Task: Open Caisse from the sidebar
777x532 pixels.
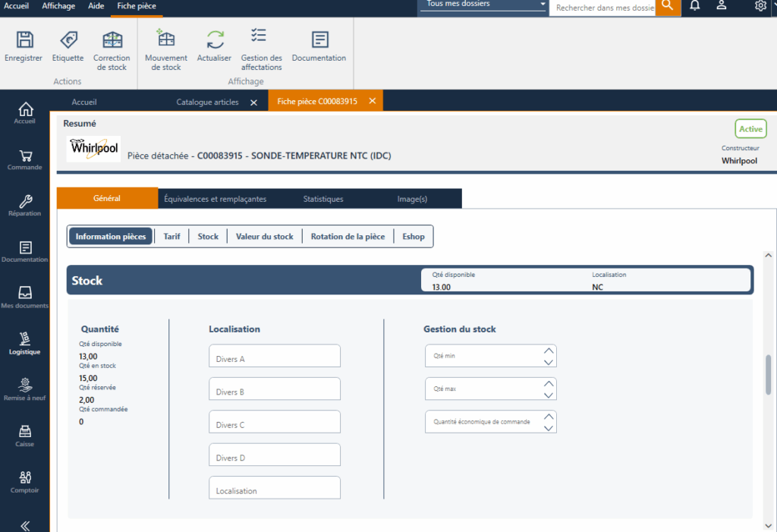Action: [x=25, y=436]
